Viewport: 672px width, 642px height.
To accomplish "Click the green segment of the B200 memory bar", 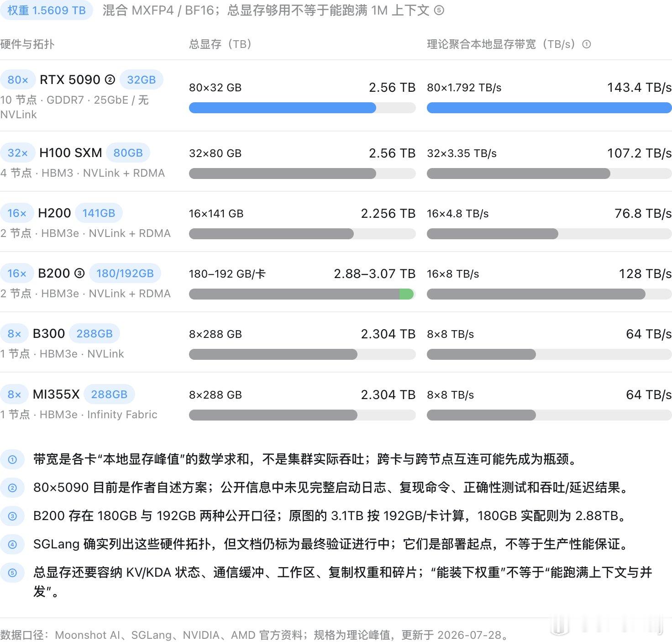I will [406, 294].
